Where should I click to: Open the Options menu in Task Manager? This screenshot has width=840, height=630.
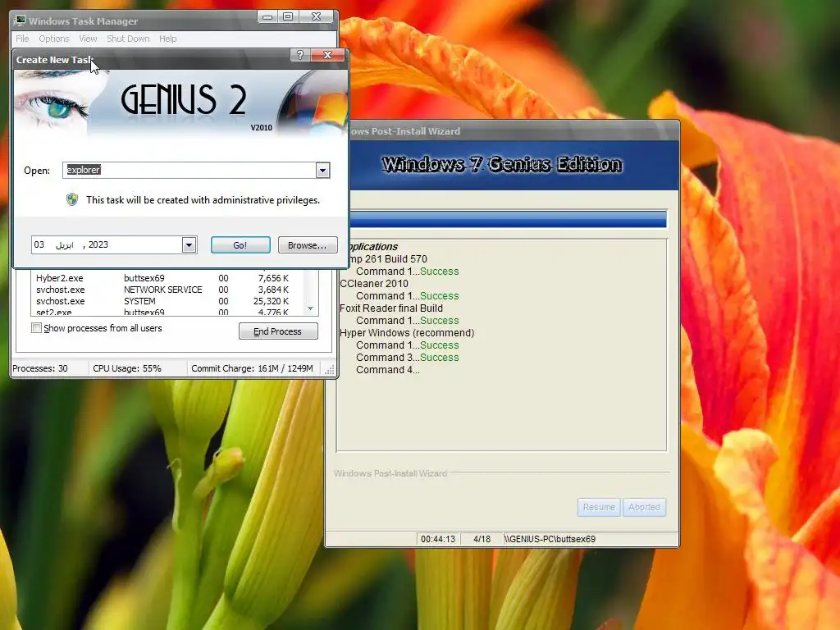pyautogui.click(x=53, y=39)
